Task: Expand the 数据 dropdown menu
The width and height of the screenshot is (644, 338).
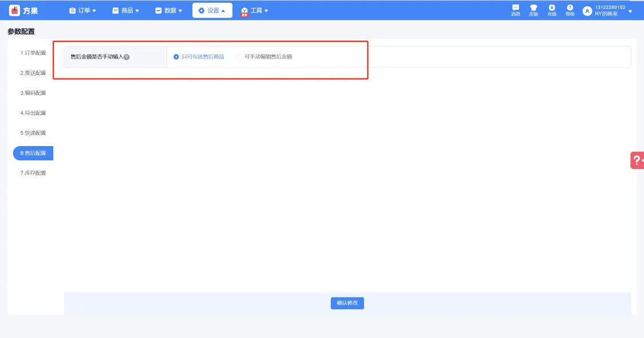Action: pyautogui.click(x=168, y=11)
